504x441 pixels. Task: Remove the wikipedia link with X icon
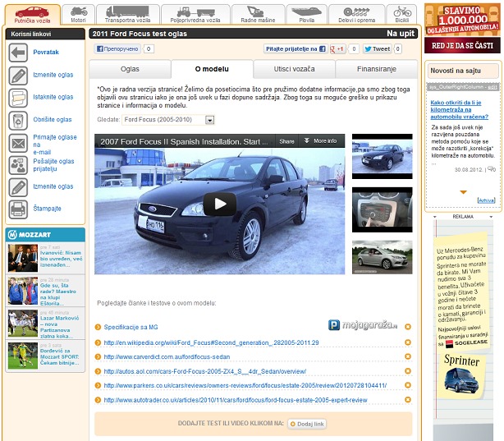408,342
